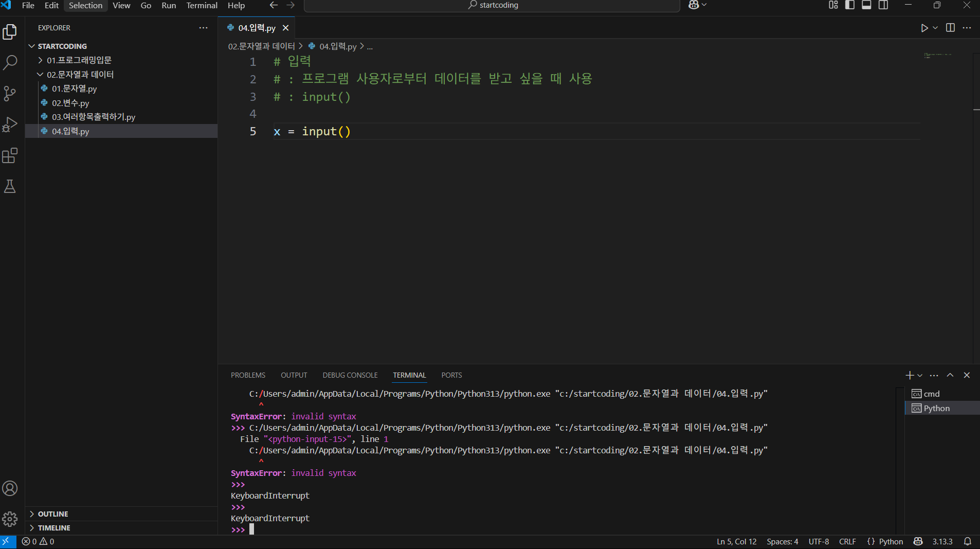Open the Accounts menu icon
The image size is (980, 549).
[10, 488]
